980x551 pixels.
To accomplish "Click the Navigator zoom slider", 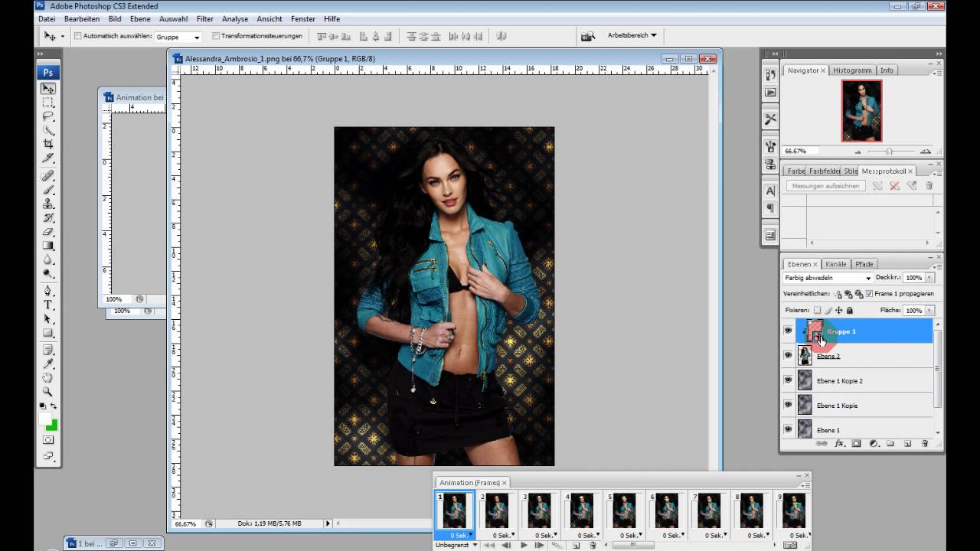I will coord(889,151).
